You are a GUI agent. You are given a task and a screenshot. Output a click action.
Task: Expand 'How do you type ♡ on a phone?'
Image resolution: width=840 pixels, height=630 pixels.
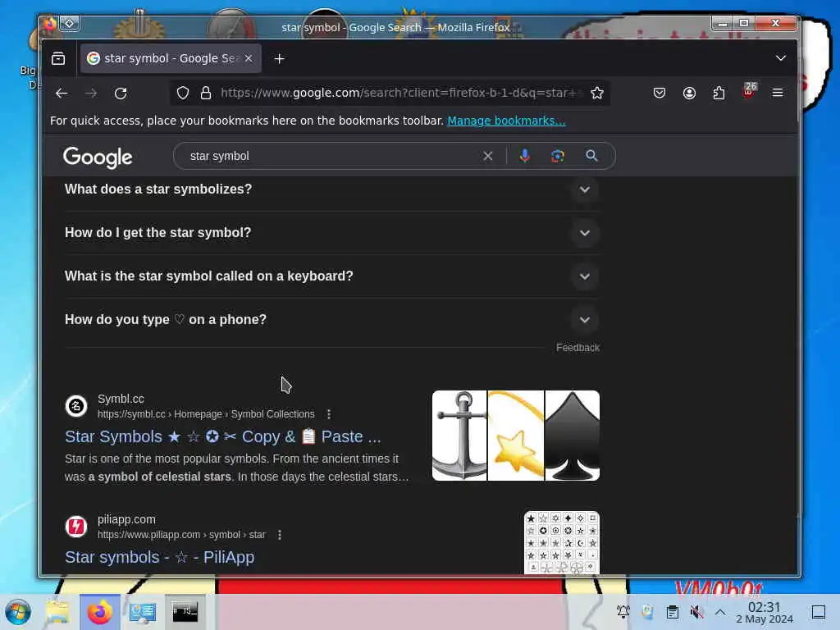click(331, 320)
